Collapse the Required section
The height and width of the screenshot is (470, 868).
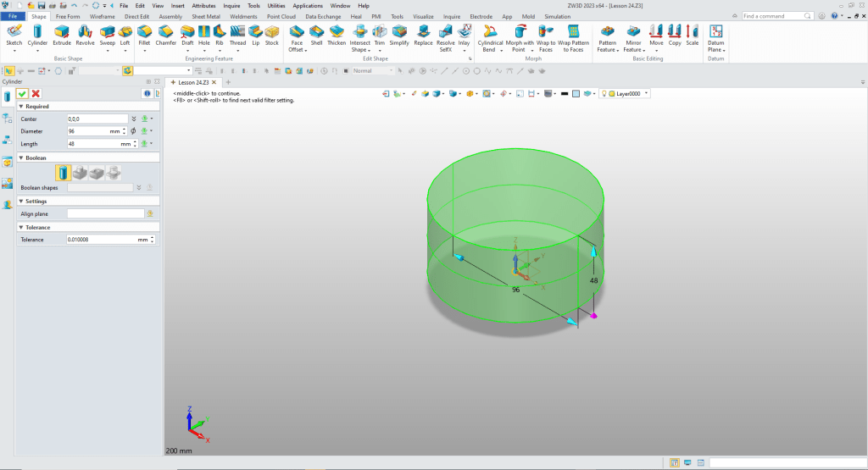20,107
